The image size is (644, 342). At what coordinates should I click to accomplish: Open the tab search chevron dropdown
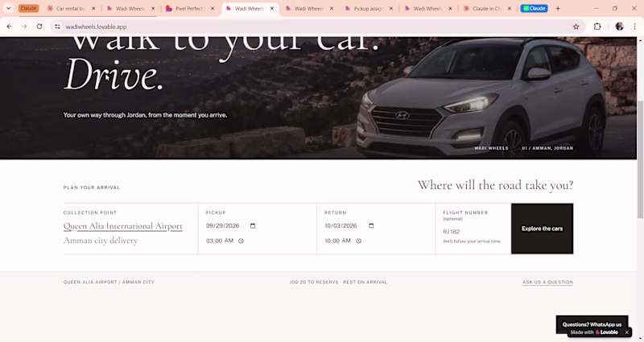point(8,8)
